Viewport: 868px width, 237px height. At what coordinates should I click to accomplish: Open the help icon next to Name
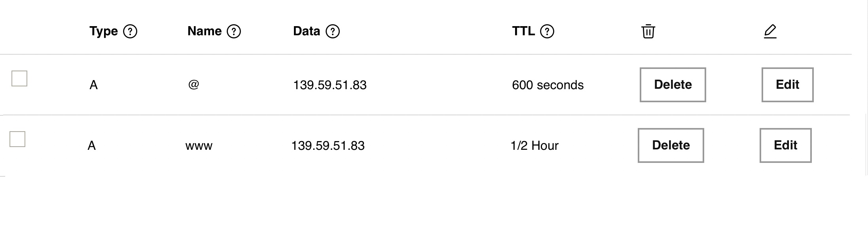point(234,31)
